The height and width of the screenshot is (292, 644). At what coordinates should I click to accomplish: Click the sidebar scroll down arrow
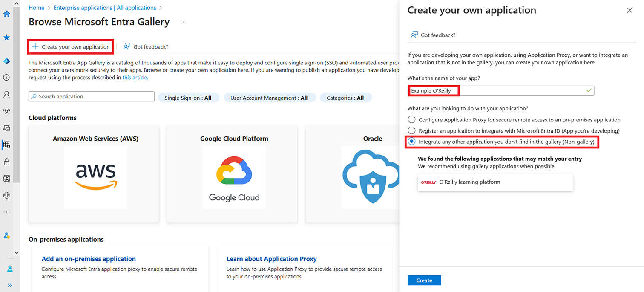tap(17, 252)
